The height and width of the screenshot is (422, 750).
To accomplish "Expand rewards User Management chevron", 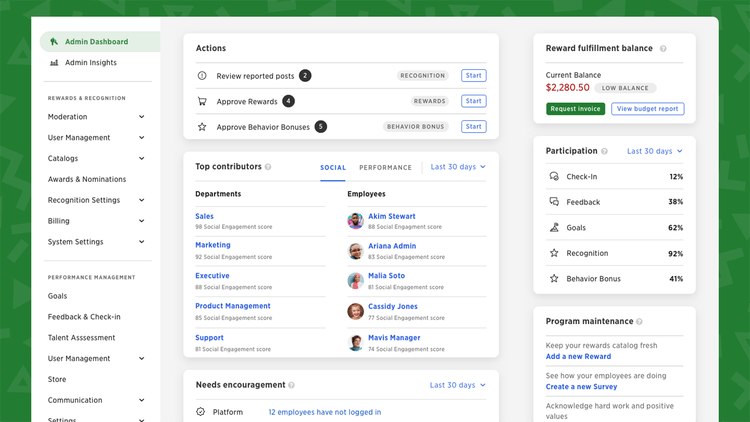I will tap(142, 138).
